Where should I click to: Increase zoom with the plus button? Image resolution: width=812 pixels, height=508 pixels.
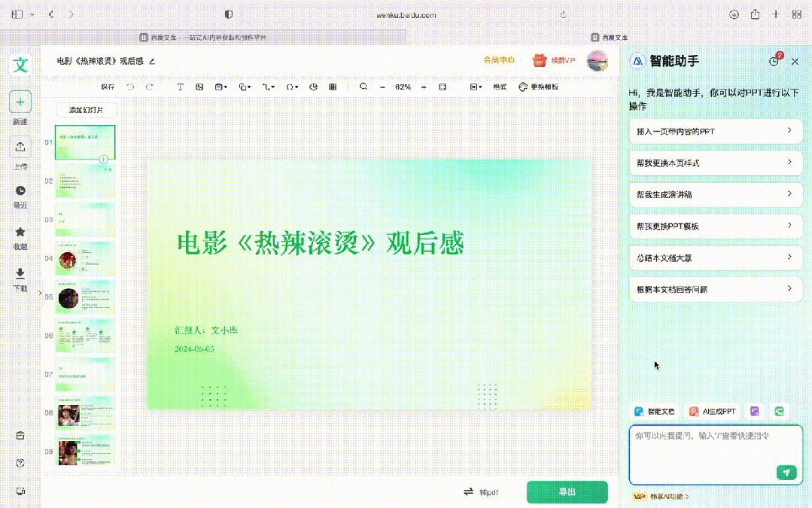click(424, 87)
